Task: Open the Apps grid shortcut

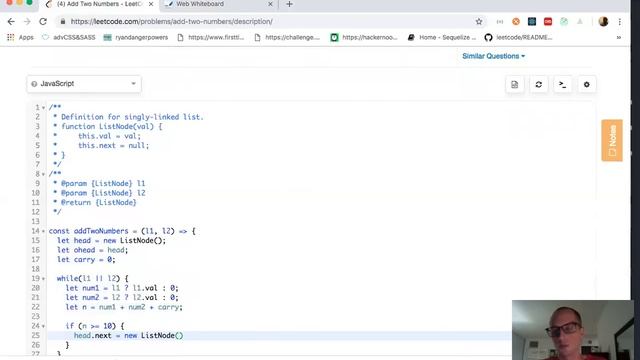Action: point(20,37)
